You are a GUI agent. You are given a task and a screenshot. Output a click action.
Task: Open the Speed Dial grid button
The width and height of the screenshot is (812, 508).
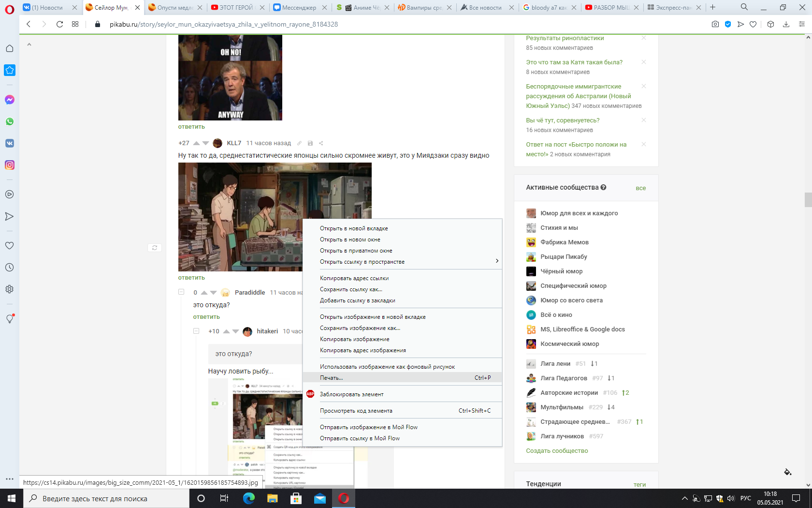[x=75, y=24]
